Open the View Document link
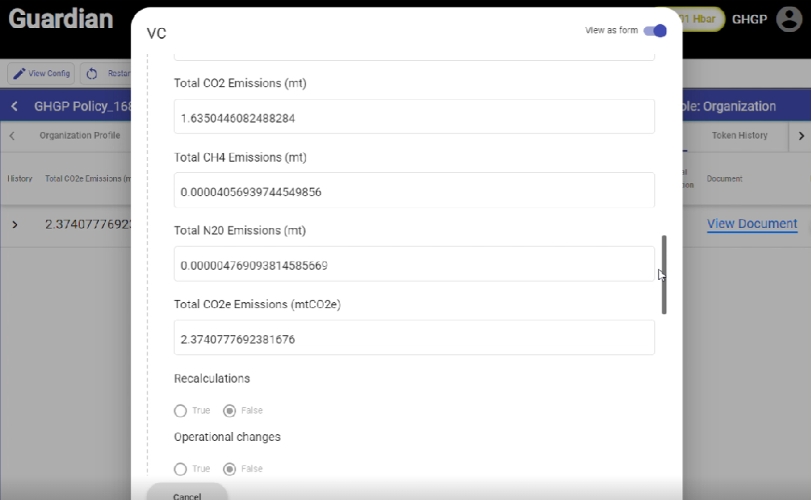The height and width of the screenshot is (500, 812). pos(752,224)
